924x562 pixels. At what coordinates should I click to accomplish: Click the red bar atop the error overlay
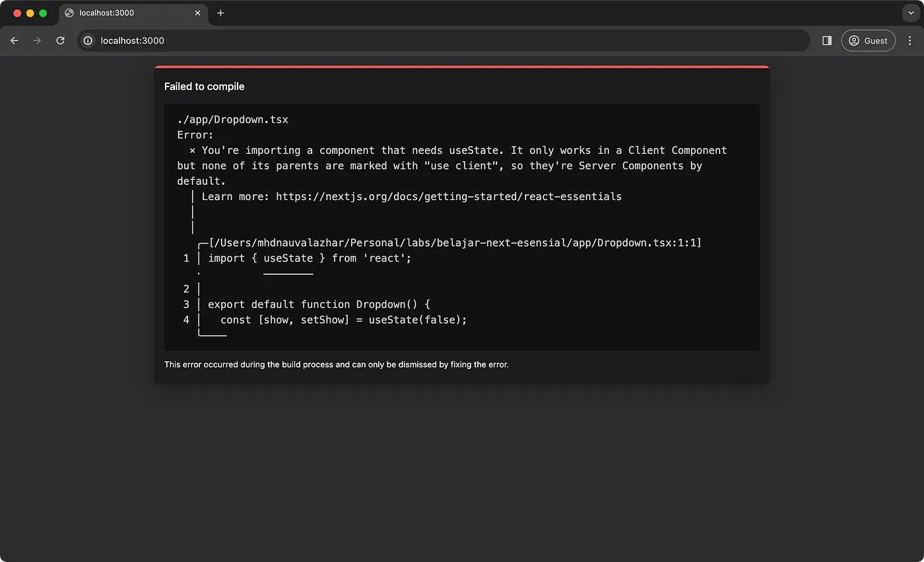[x=462, y=67]
